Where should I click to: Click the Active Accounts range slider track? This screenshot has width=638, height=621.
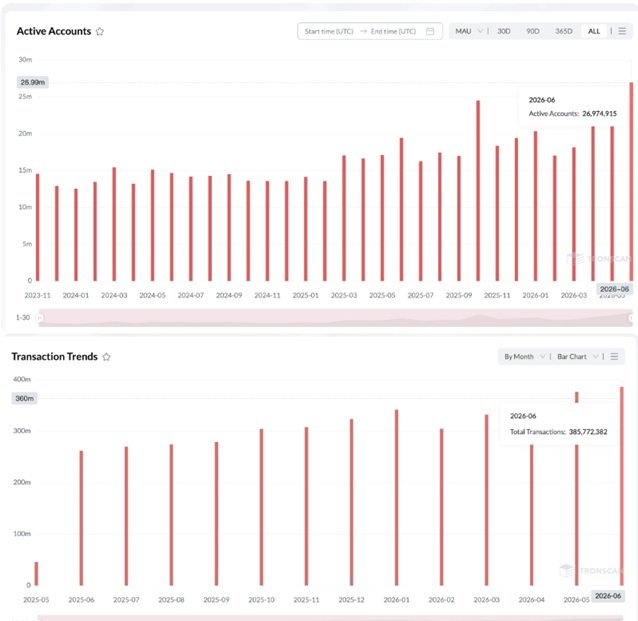click(336, 317)
